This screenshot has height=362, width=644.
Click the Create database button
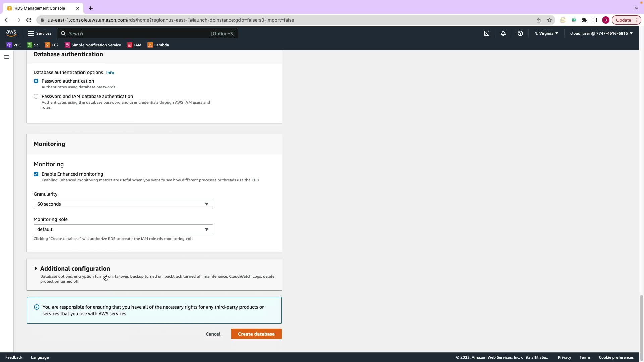pos(256,334)
